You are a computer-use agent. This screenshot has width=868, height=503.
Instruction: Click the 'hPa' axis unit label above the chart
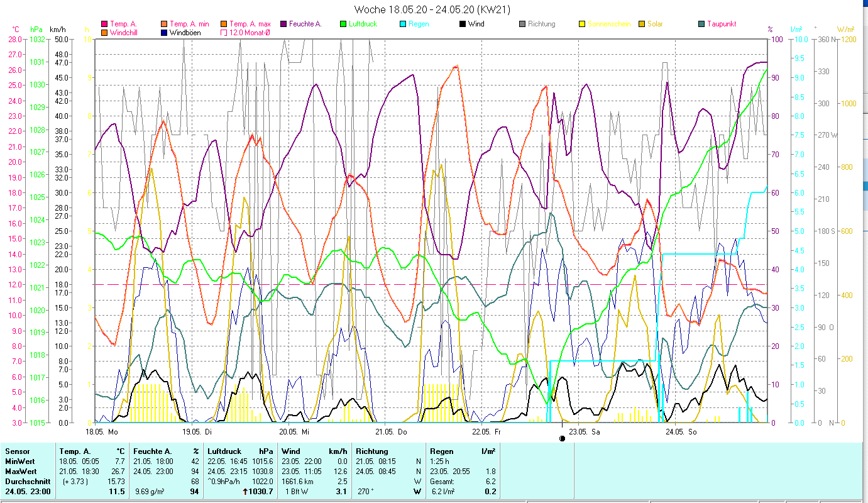tap(36, 29)
